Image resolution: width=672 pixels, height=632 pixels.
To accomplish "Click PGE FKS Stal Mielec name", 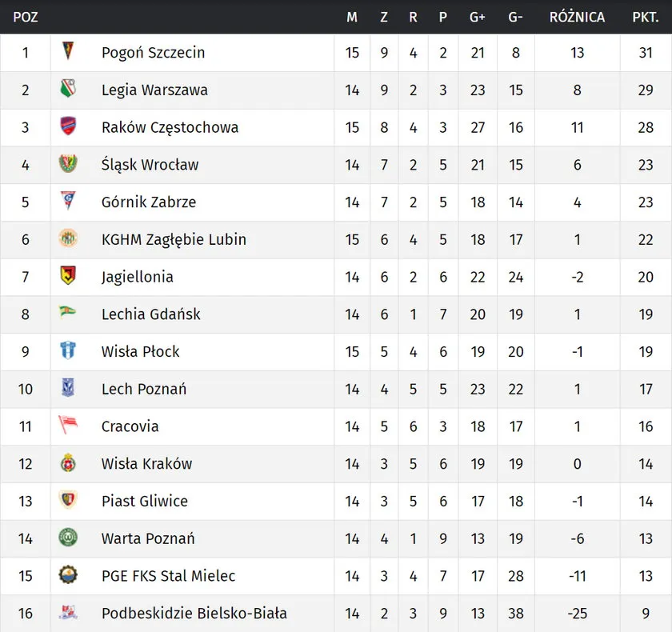I will [x=168, y=576].
